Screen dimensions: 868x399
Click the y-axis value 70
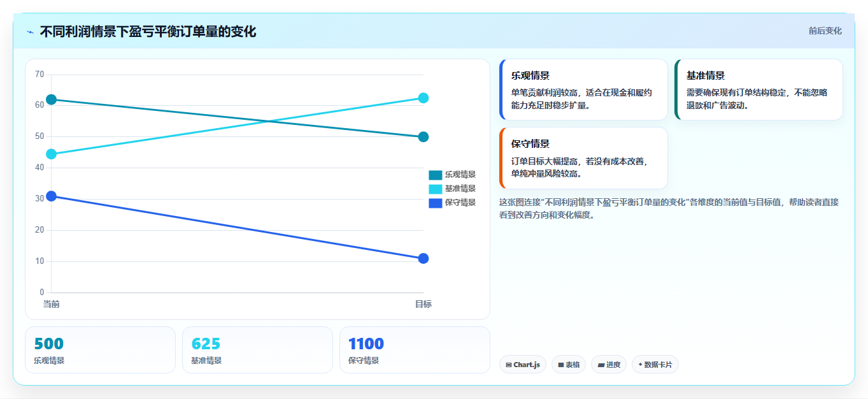tap(39, 75)
